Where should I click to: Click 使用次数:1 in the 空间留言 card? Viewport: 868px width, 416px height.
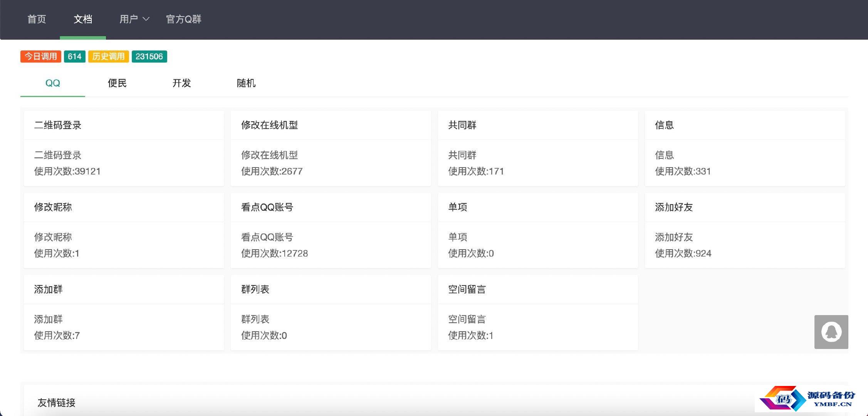coord(471,335)
